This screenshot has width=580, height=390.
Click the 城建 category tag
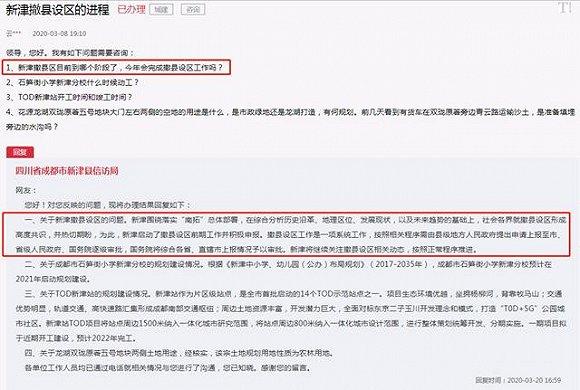point(161,10)
